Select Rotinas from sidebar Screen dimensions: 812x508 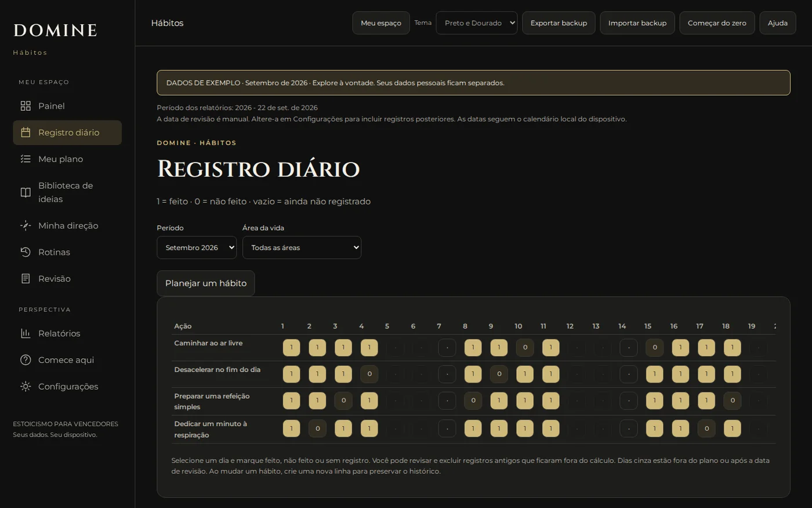[x=67, y=252]
